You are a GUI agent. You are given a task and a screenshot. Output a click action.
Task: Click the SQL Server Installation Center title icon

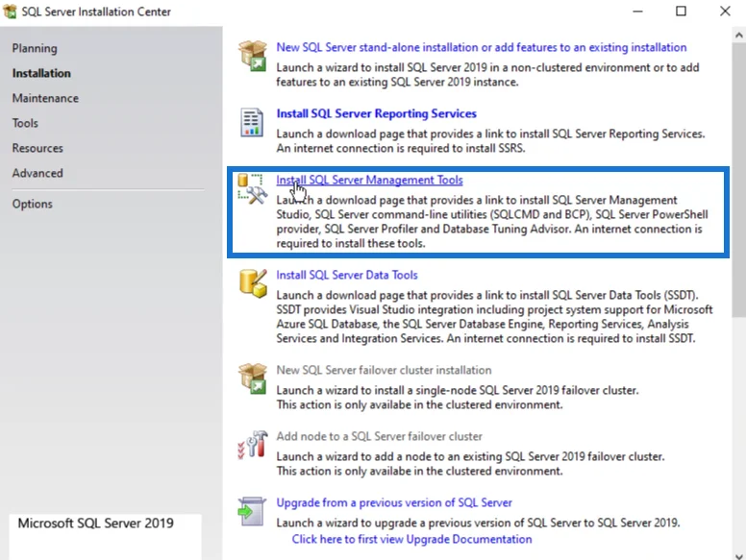(10, 11)
